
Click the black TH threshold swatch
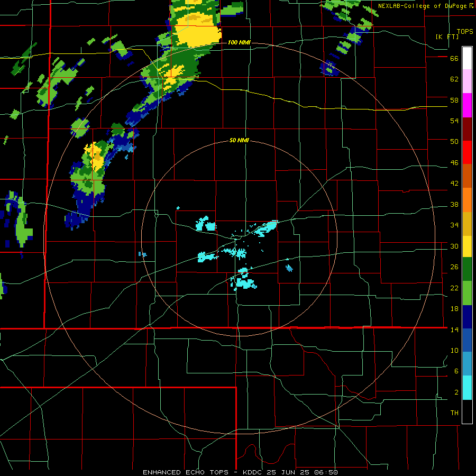tap(467, 411)
